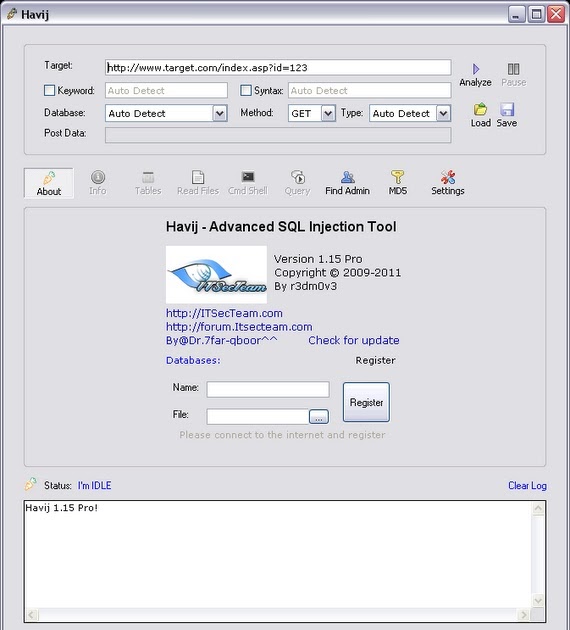Maximize the Havij window

[x=536, y=14]
